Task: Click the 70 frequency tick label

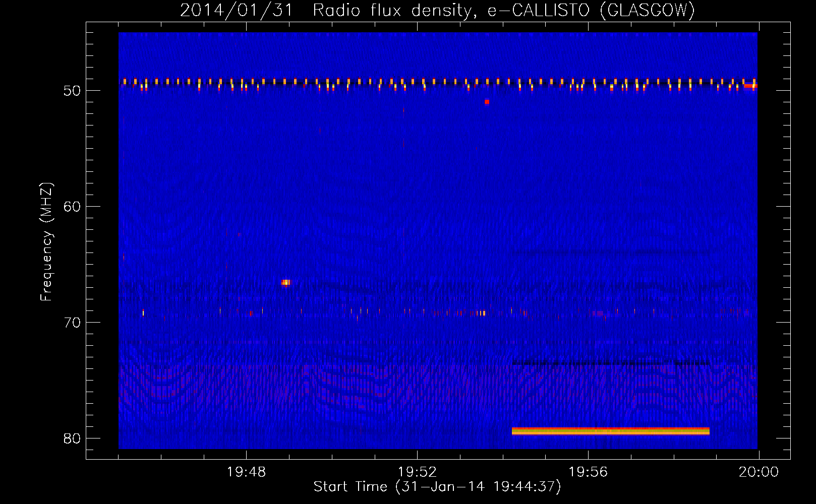Action: 72,323
